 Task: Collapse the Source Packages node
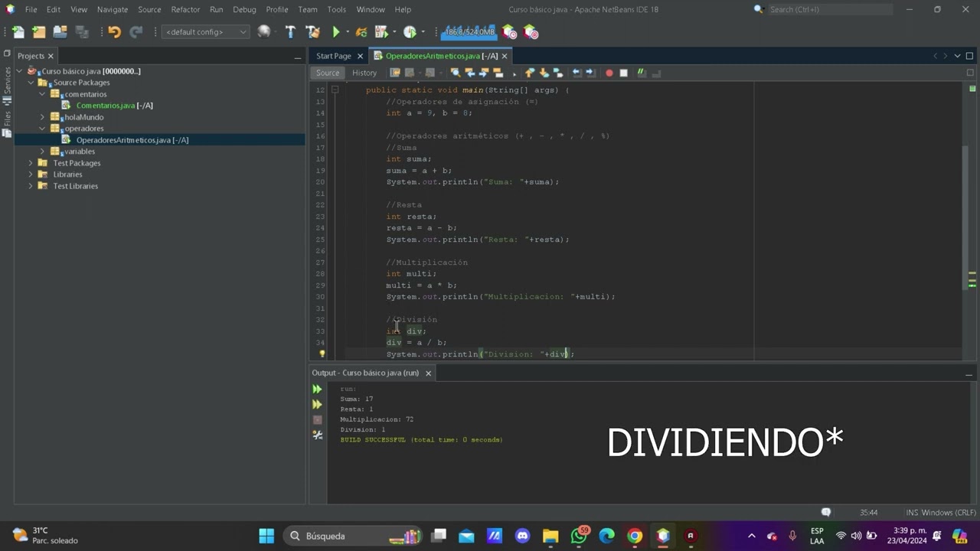point(31,83)
